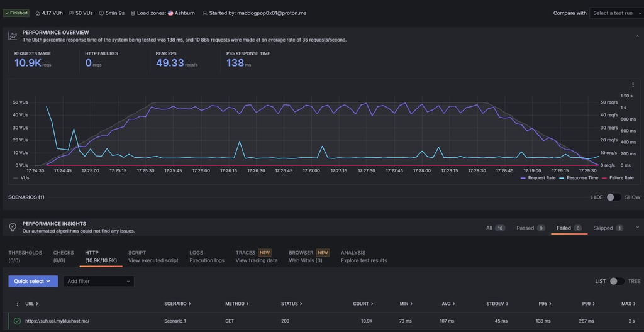644x332 pixels.
Task: Toggle the LIST/TREE view switch
Action: [x=617, y=281]
